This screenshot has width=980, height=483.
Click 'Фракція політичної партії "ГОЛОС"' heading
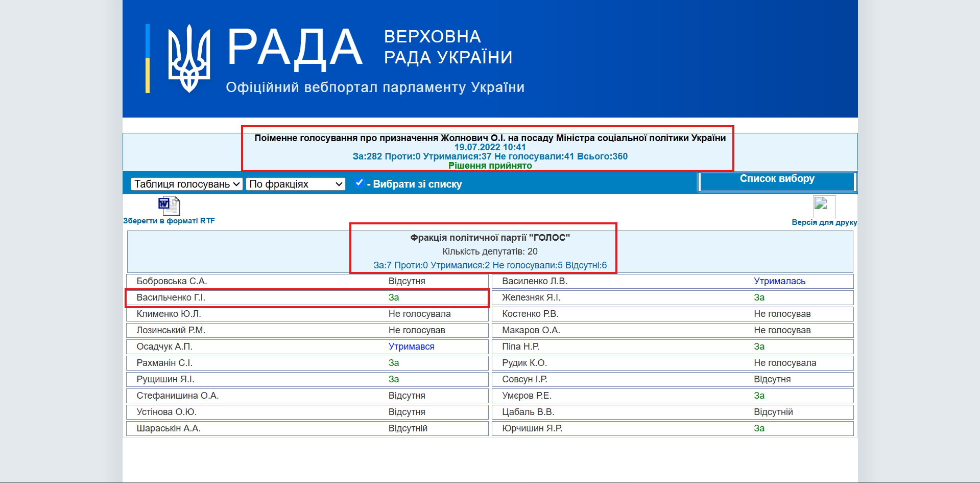[x=490, y=238]
